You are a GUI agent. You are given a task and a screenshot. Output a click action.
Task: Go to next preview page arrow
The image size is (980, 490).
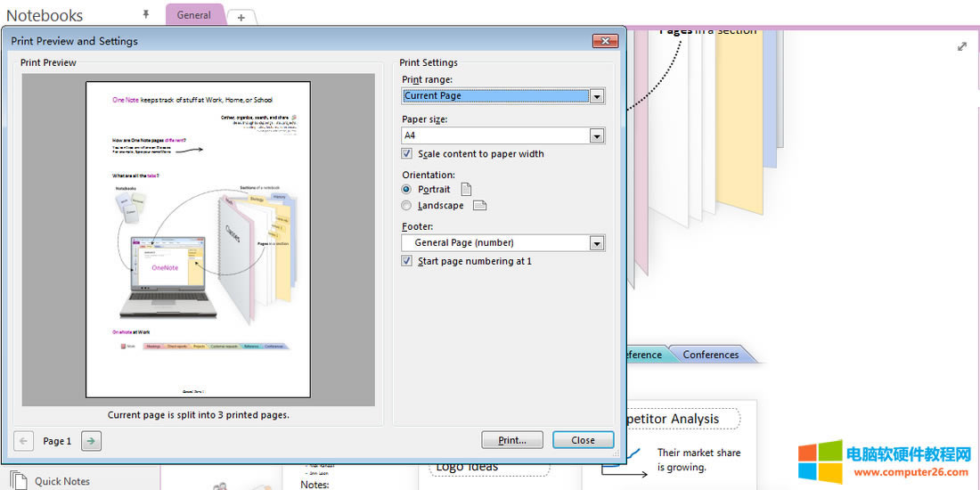pyautogui.click(x=91, y=441)
